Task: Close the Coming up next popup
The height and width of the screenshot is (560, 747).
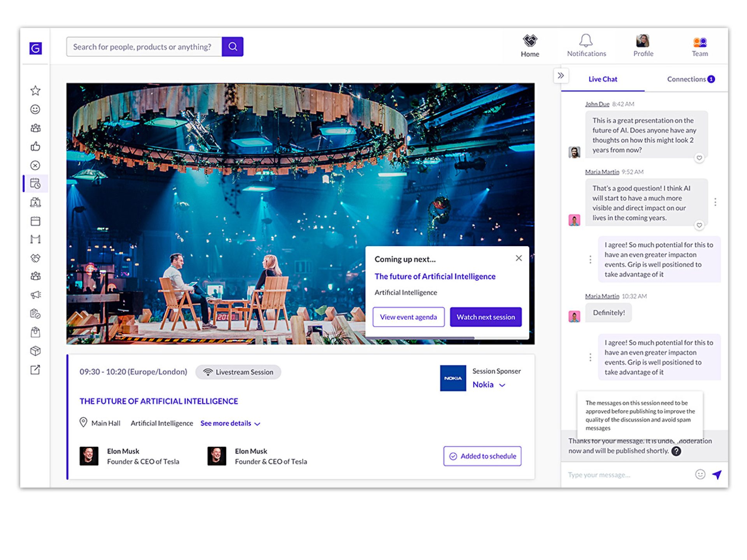Action: (519, 258)
